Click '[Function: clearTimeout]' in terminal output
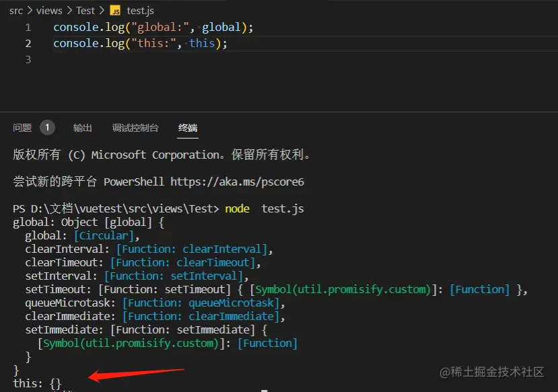 (182, 263)
